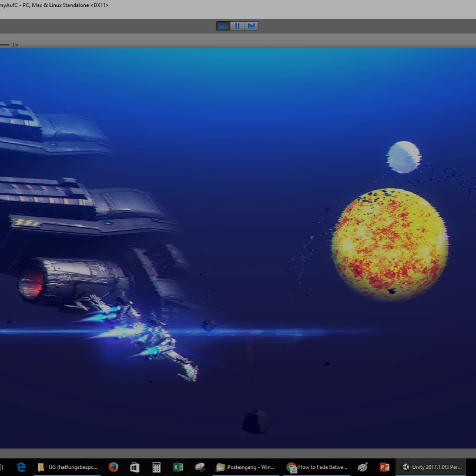Click the Unity Play button
The image size is (476, 476).
pos(223,26)
